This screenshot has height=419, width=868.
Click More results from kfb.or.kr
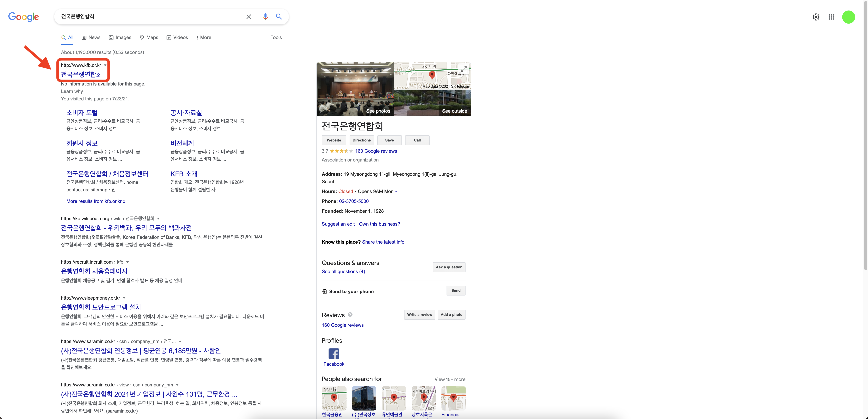(x=96, y=201)
